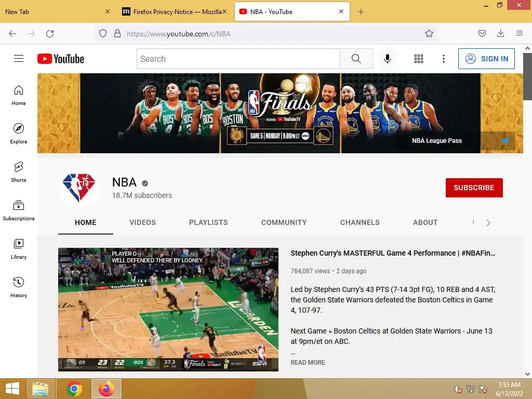
Task: Click the muted volume tray icon
Action: pos(458,389)
